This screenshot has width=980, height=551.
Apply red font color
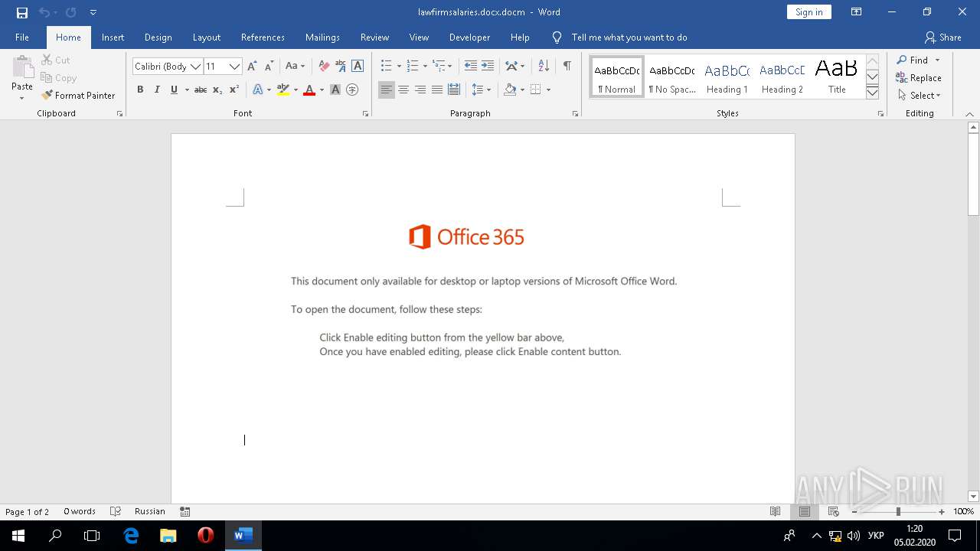(309, 90)
